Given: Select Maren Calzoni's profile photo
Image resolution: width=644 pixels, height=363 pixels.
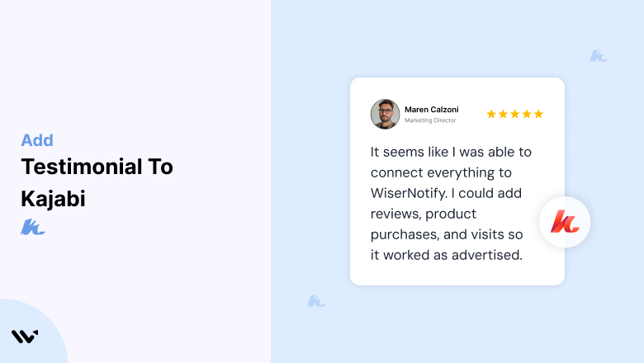Looking at the screenshot, I should [385, 114].
